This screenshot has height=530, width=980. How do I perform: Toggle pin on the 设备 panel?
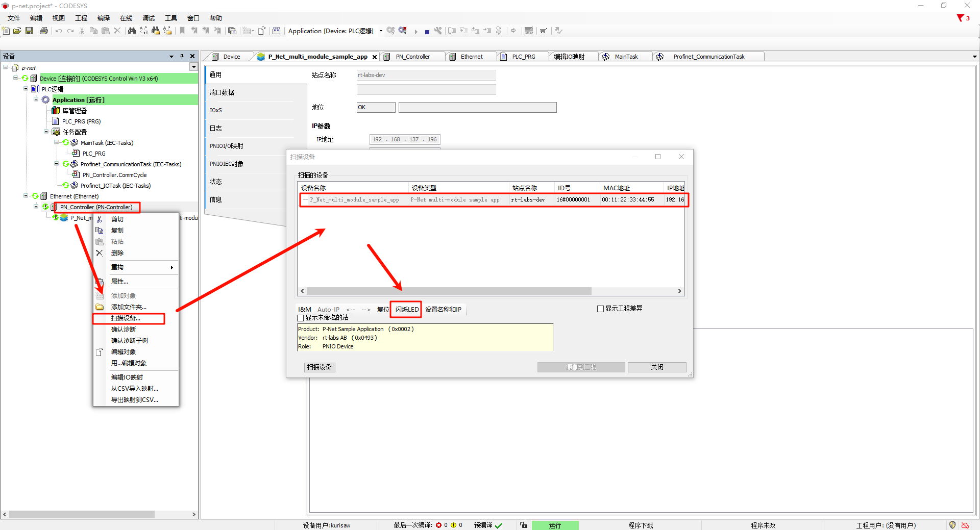click(x=182, y=56)
